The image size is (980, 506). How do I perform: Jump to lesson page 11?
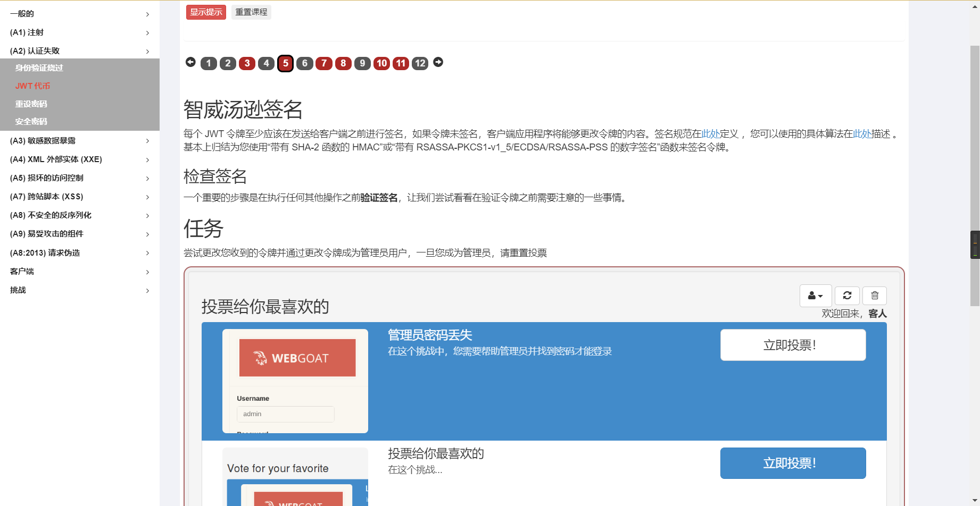point(401,63)
